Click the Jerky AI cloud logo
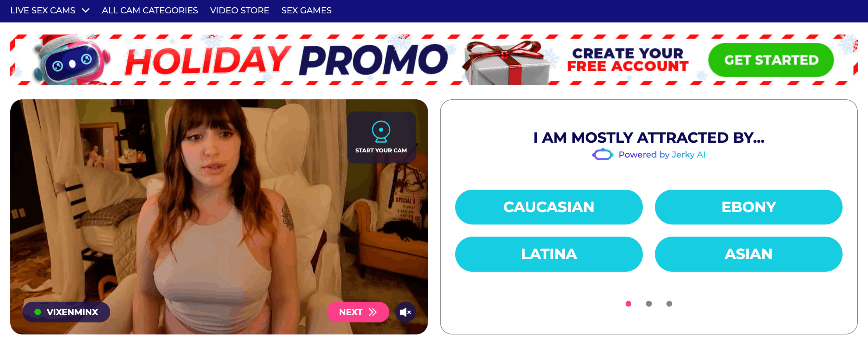This screenshot has width=868, height=346. [602, 155]
